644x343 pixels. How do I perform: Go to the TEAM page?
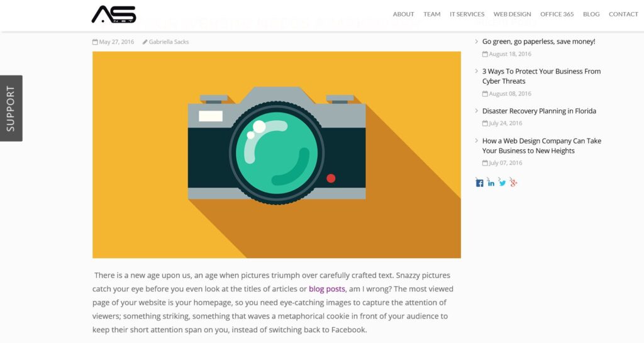[x=431, y=14]
